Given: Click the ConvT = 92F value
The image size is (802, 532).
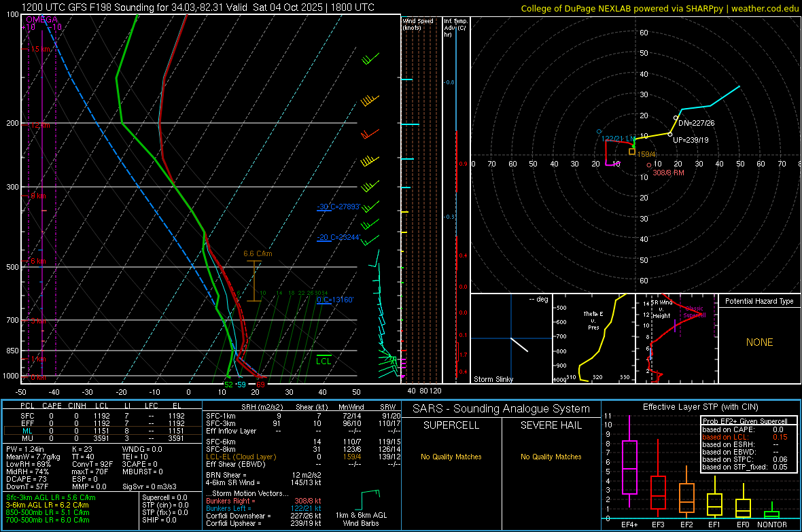Looking at the screenshot, I should pyautogui.click(x=92, y=465).
